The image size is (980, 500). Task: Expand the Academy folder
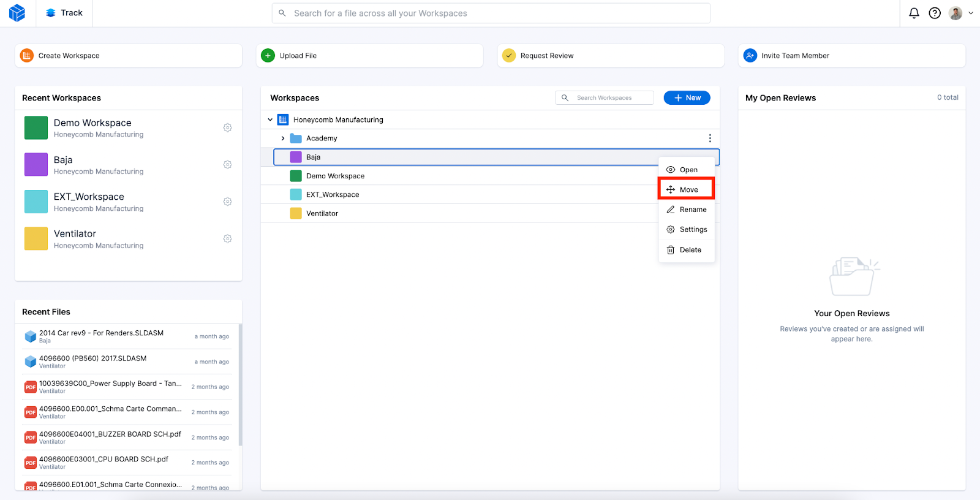(283, 138)
